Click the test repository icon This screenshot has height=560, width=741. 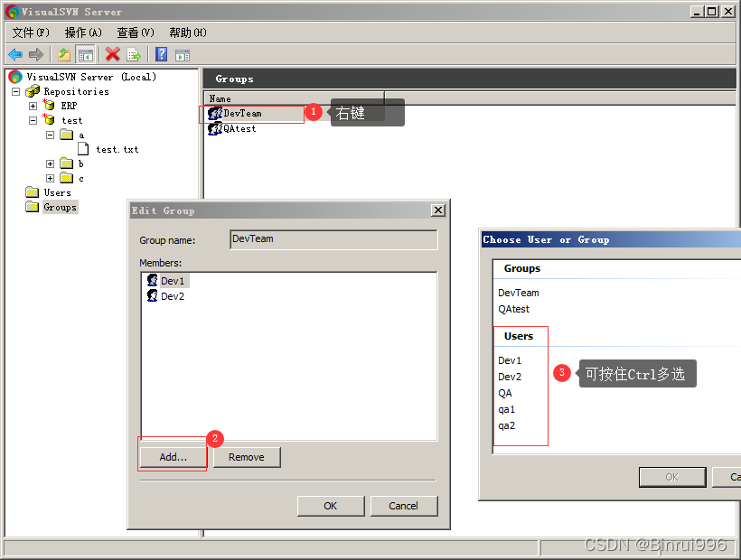pyautogui.click(x=49, y=119)
